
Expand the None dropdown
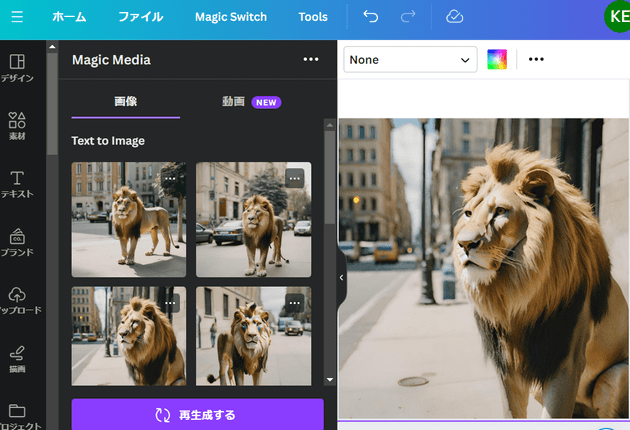pos(410,60)
